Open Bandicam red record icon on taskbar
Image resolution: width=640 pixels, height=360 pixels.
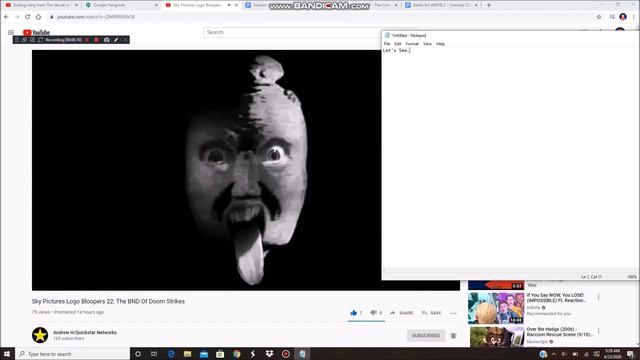pos(286,354)
